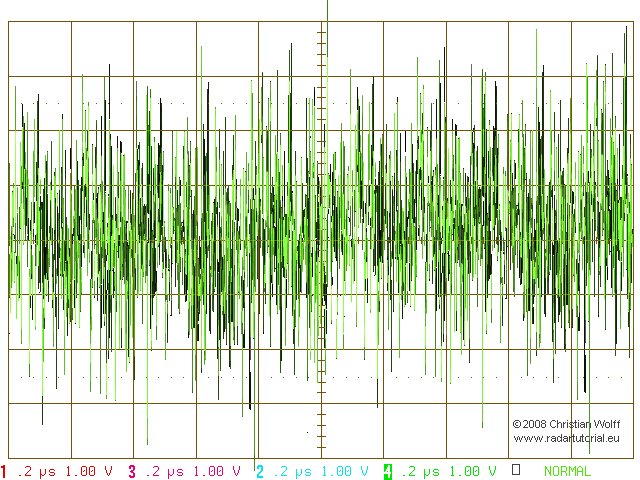
Task: Click the center crosshair of the graticule
Action: [x=321, y=240]
